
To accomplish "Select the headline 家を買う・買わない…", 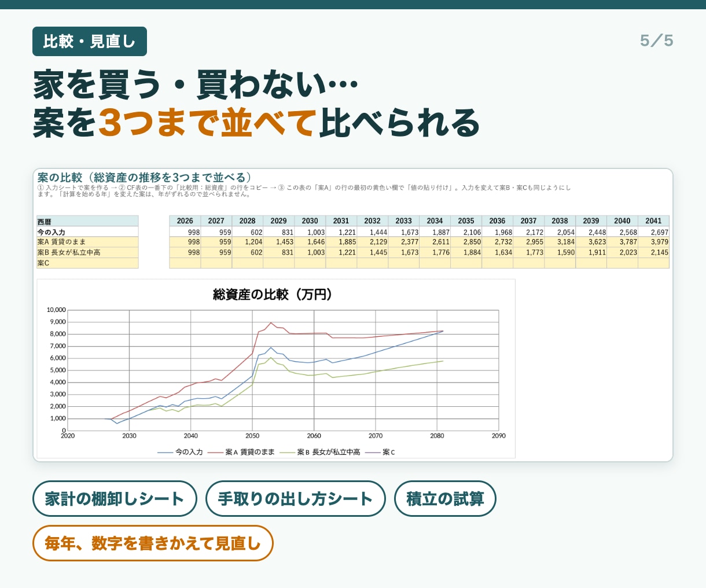I will point(196,85).
